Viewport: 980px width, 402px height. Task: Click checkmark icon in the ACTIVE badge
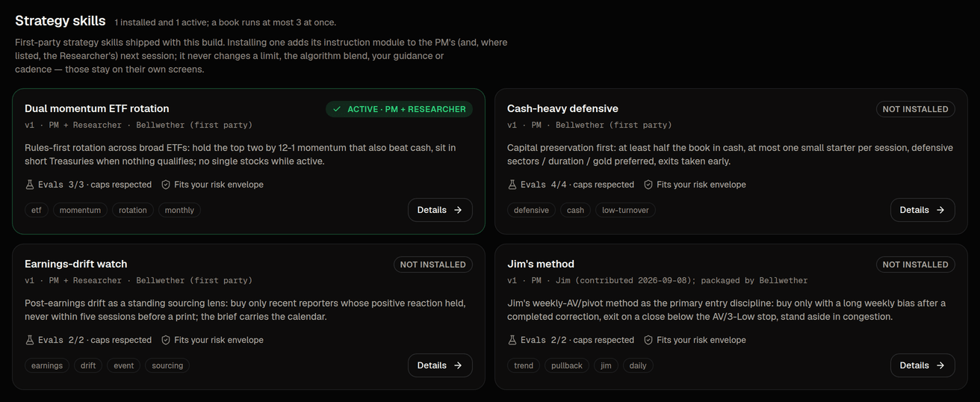point(337,109)
